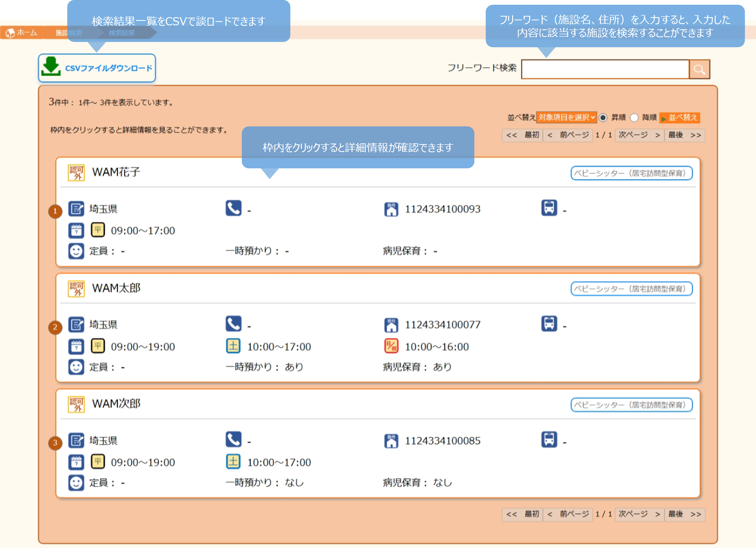
Task: Click the address icon in WAM次郎 card
Action: 76,441
